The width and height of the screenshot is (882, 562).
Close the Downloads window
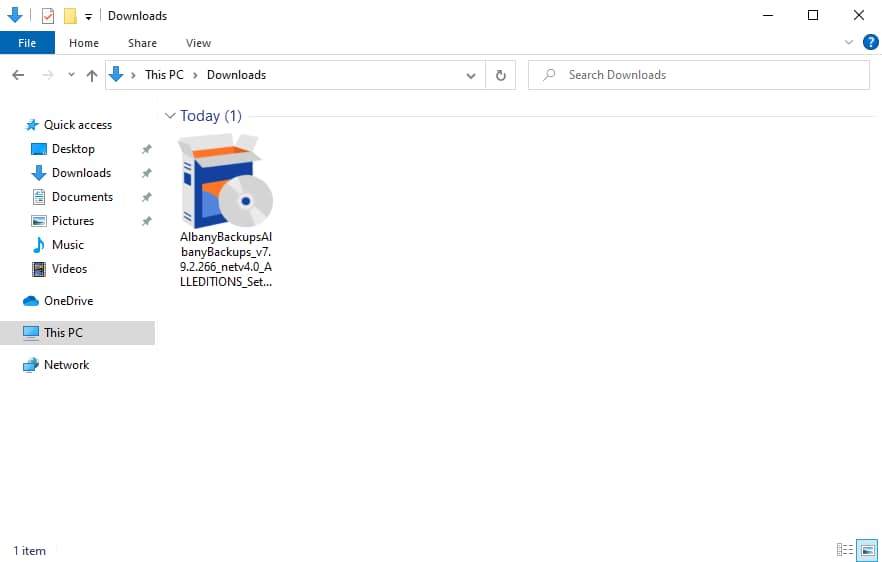coord(859,15)
